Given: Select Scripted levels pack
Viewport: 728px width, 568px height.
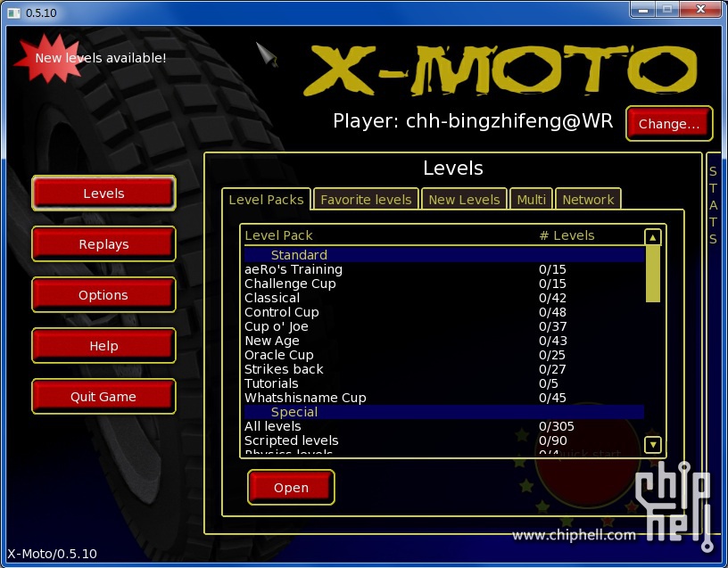Looking at the screenshot, I should pyautogui.click(x=444, y=440).
